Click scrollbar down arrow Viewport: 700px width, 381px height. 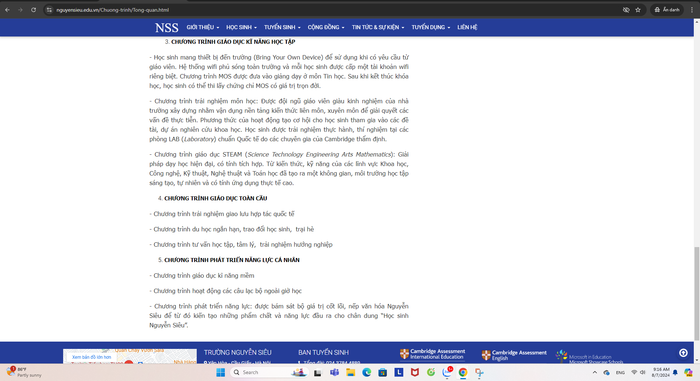click(696, 360)
